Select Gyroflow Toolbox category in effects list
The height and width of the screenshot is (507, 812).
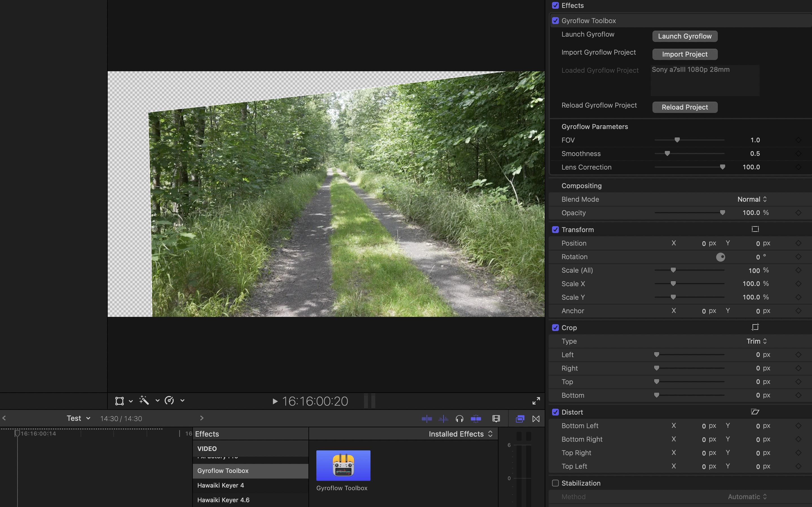tap(223, 471)
